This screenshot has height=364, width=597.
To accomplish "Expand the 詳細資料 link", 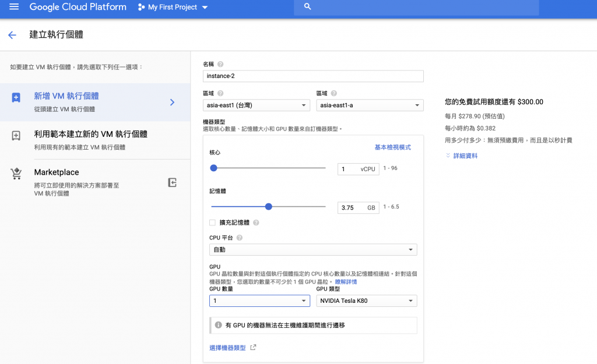I will 465,156.
